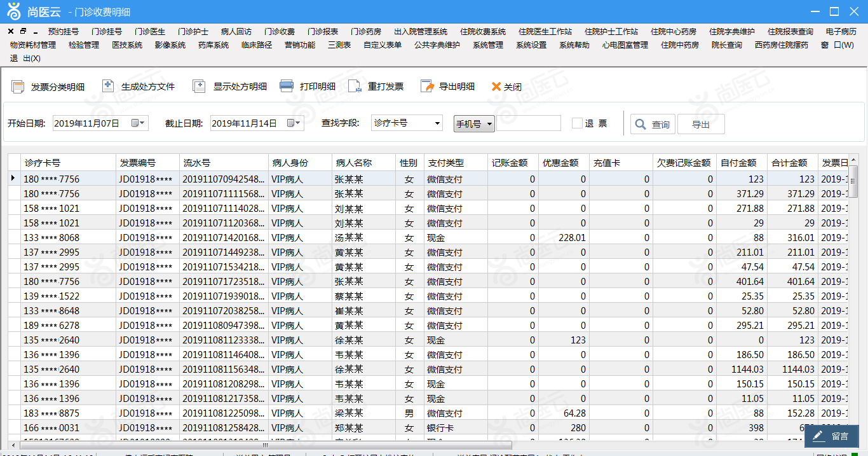Click the 发票编号 column header

[x=147, y=163]
